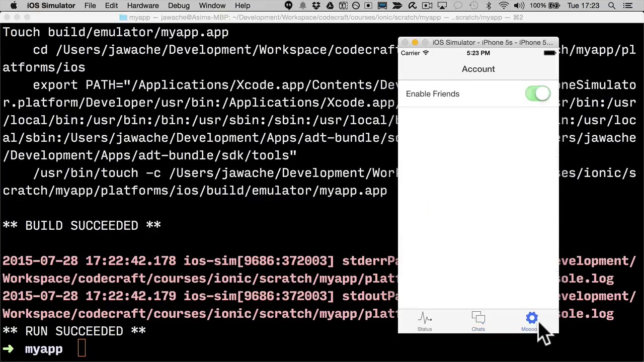
Task: Click the Hangouts menu bar icon
Action: click(288, 6)
